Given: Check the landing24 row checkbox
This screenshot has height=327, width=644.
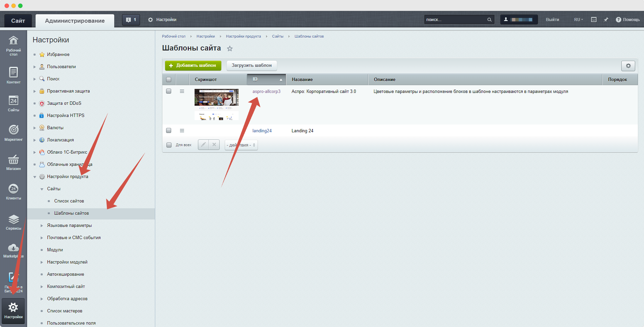Looking at the screenshot, I should (169, 131).
